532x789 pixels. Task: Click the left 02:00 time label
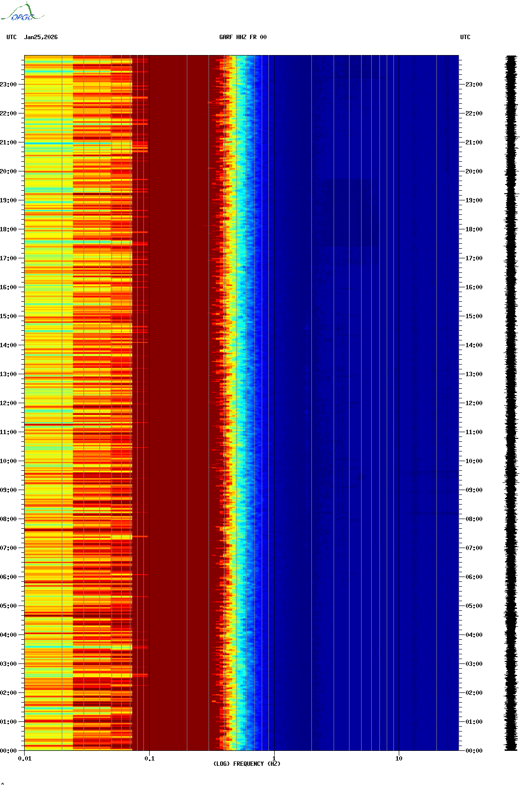point(8,693)
